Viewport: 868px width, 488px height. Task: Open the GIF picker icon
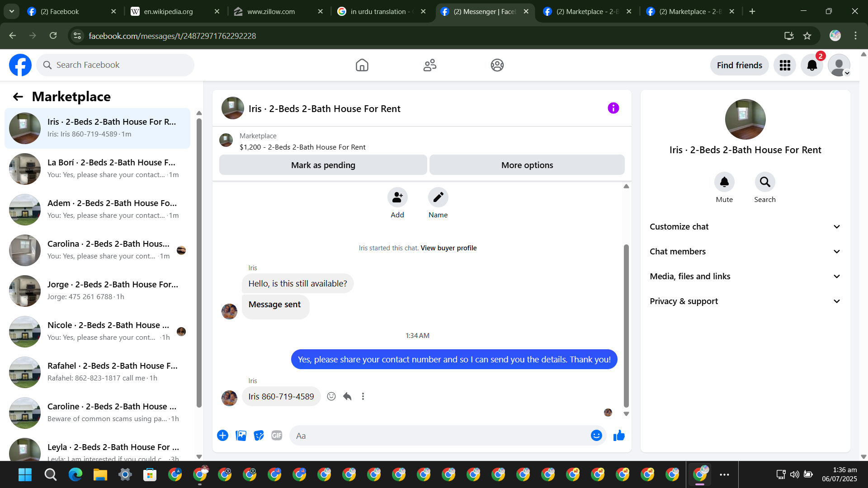(277, 436)
